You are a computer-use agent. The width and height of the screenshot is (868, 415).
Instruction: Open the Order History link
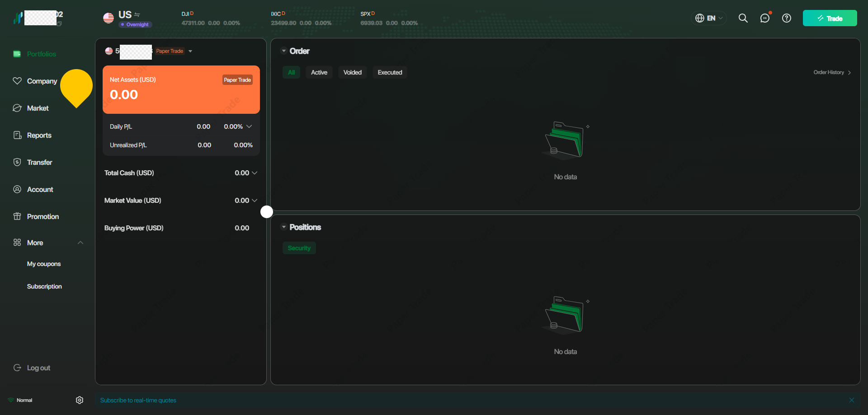pos(832,72)
